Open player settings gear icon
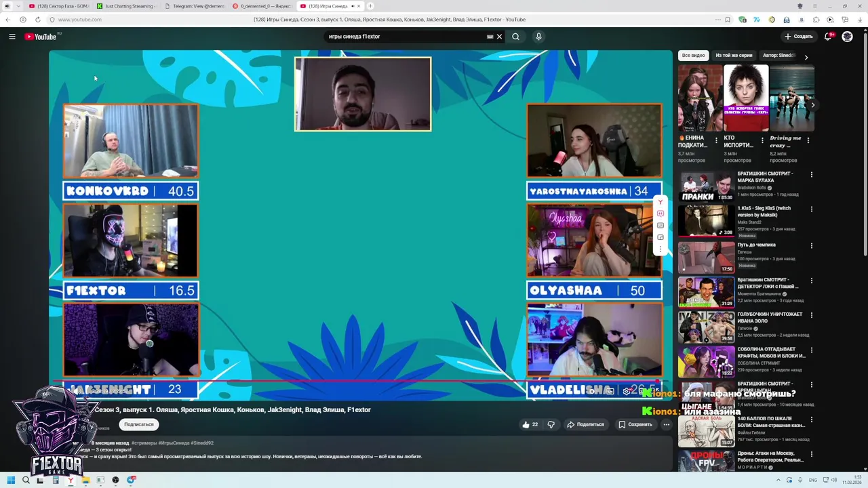This screenshot has width=868, height=488. (626, 391)
